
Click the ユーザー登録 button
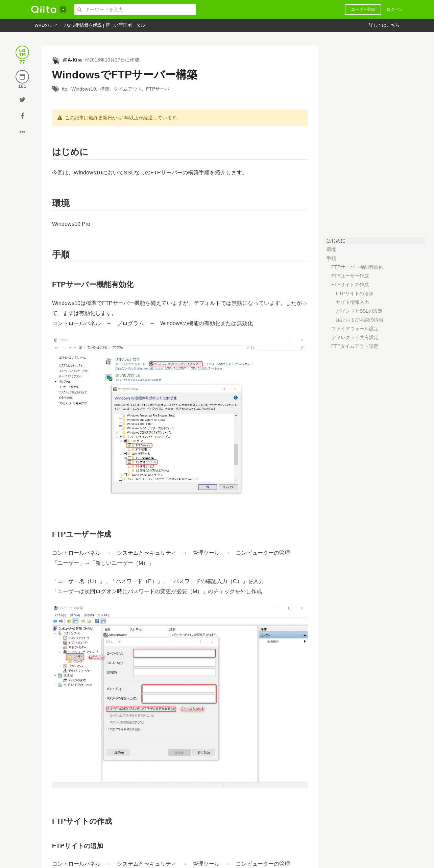tap(363, 9)
